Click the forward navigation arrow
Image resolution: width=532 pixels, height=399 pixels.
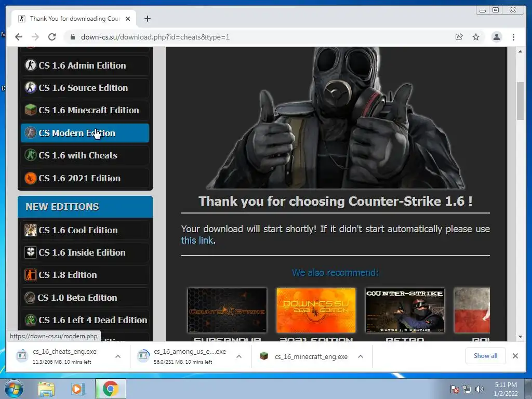[35, 37]
